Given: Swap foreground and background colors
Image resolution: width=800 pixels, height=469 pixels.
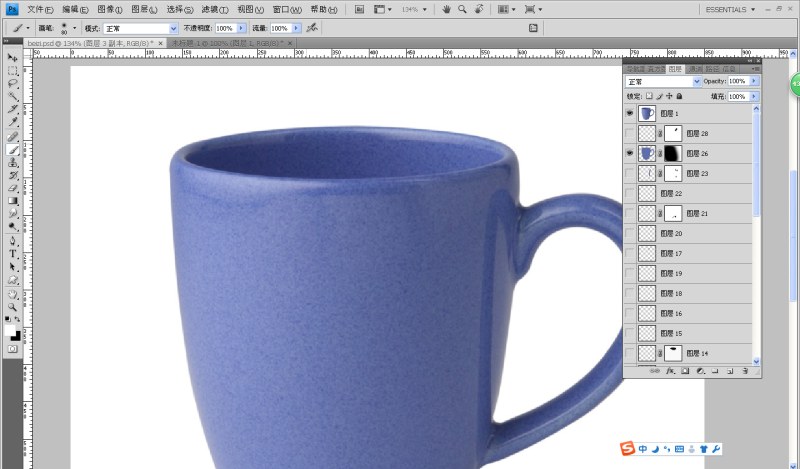Looking at the screenshot, I should (x=18, y=319).
